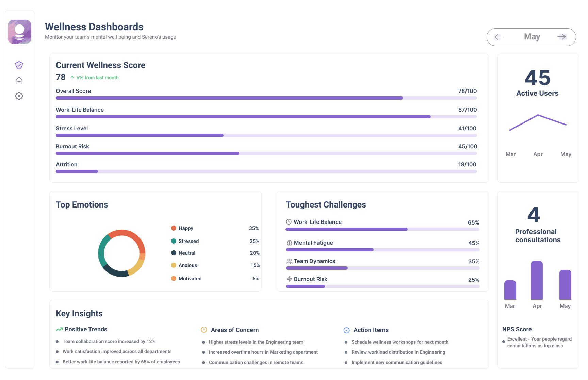Image resolution: width=588 pixels, height=380 pixels.
Task: Open the home plus sidebar icon
Action: (19, 81)
